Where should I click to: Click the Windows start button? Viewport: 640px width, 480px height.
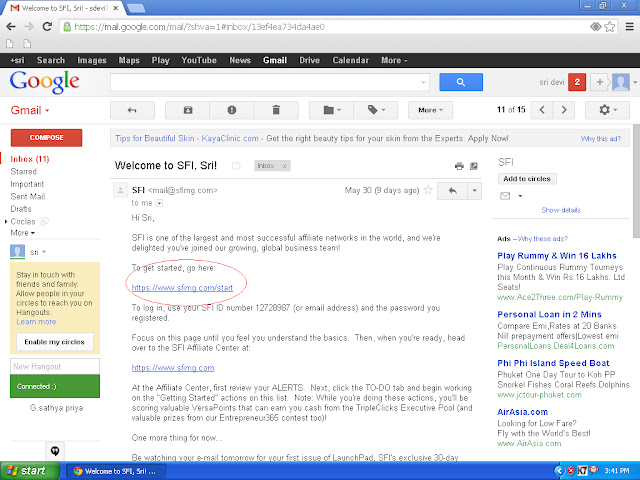30,471
